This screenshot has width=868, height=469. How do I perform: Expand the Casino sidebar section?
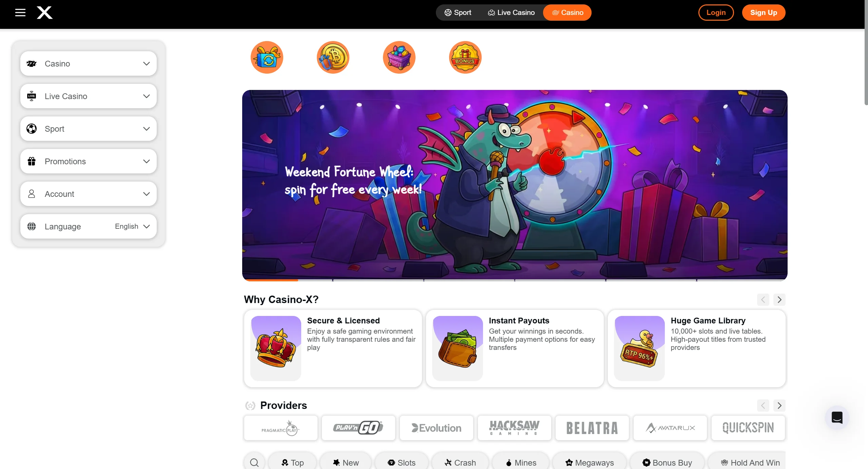(88, 63)
